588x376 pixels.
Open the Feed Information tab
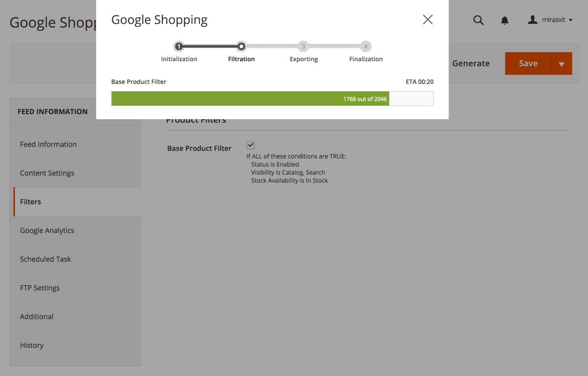(x=48, y=144)
